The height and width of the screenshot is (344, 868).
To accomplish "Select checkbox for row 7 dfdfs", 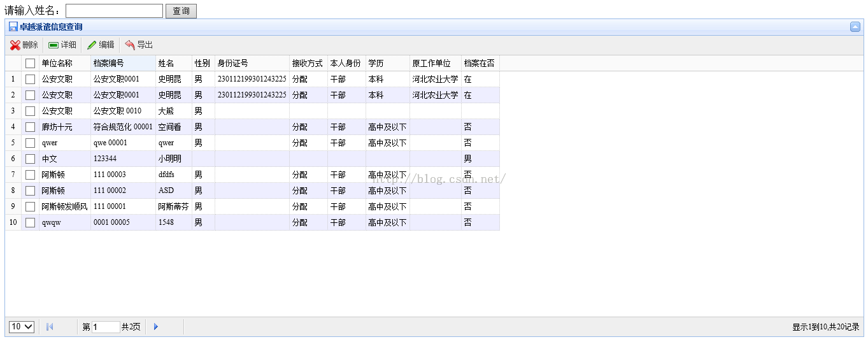I will click(30, 175).
